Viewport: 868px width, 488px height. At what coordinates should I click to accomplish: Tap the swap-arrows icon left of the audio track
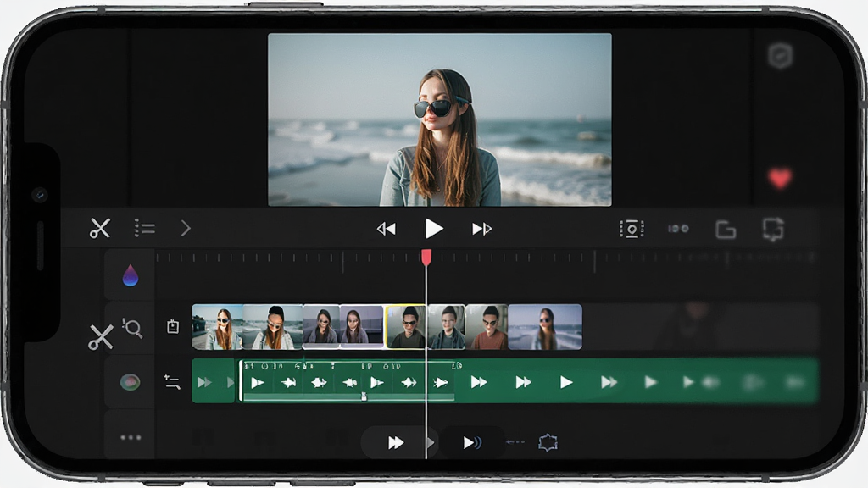[x=172, y=382]
